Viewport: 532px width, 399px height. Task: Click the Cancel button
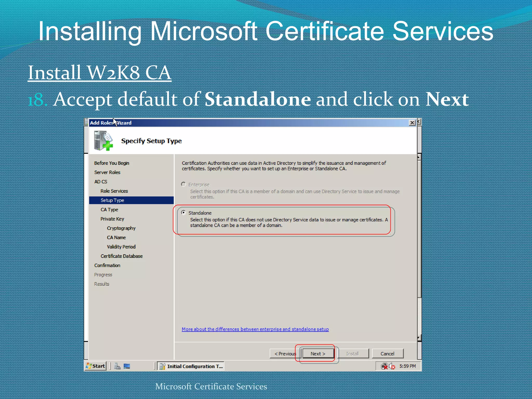pyautogui.click(x=387, y=354)
